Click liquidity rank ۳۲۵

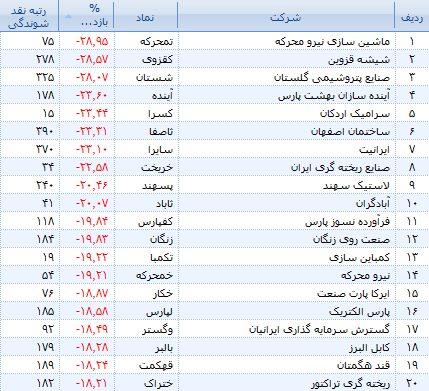[45, 77]
